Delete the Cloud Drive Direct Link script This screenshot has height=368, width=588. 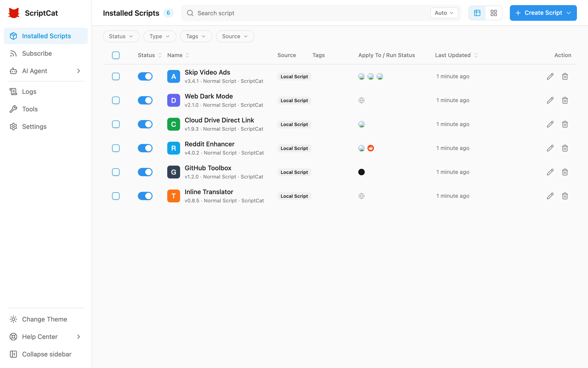tap(565, 124)
